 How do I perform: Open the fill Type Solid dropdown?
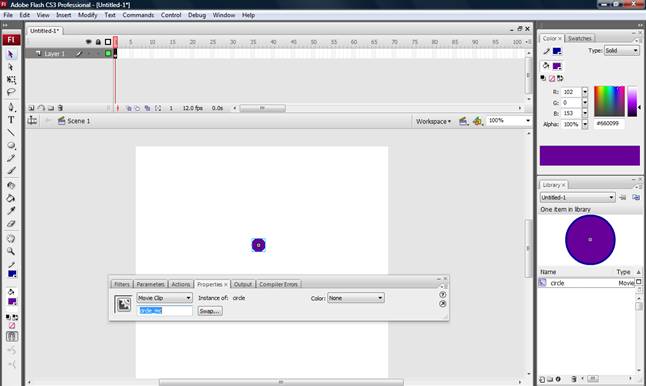point(621,51)
